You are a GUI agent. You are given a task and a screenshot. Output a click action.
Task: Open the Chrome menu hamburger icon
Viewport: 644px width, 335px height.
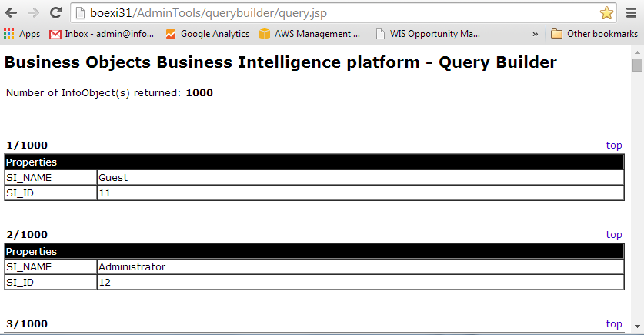click(x=631, y=13)
